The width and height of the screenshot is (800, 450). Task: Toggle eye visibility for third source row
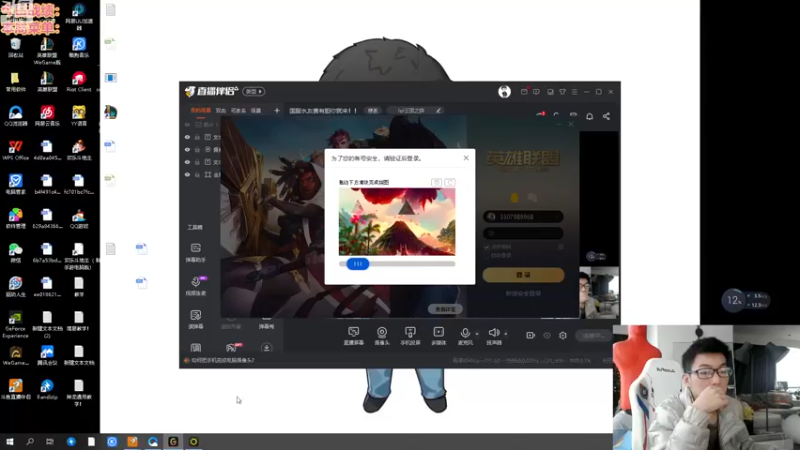[187, 162]
